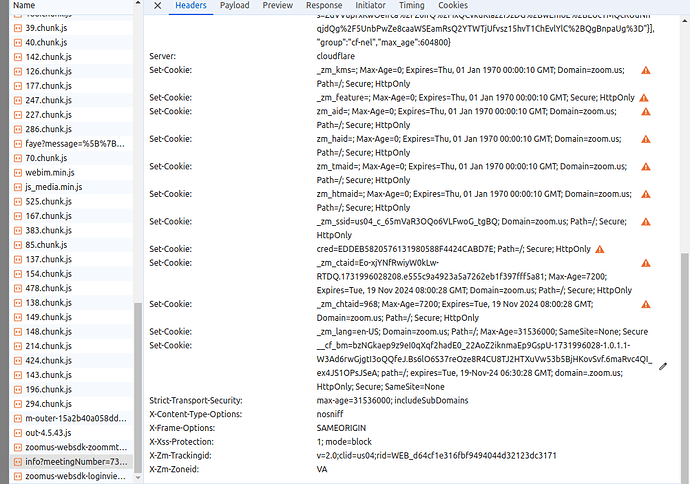
Task: Click warning icon for zm_htmaid cookie
Action: pos(646,194)
